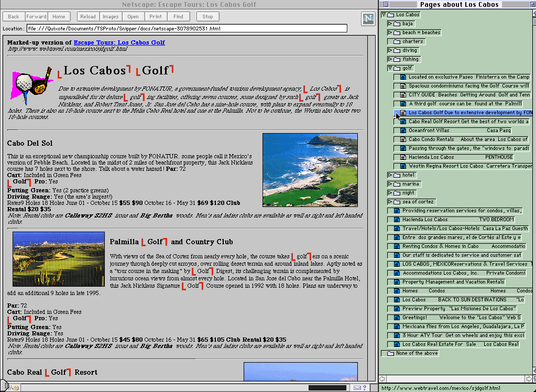Click the Los Cabos root folder icon

(390, 15)
